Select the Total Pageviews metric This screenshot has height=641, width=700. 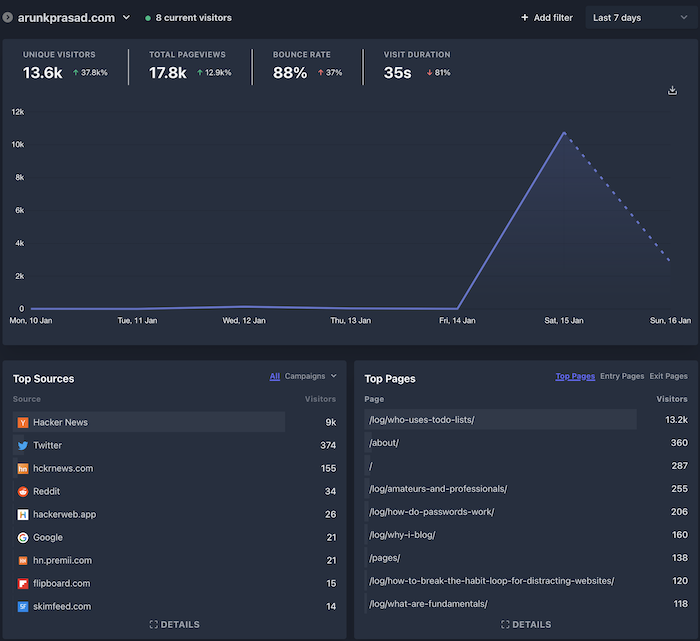click(x=190, y=66)
